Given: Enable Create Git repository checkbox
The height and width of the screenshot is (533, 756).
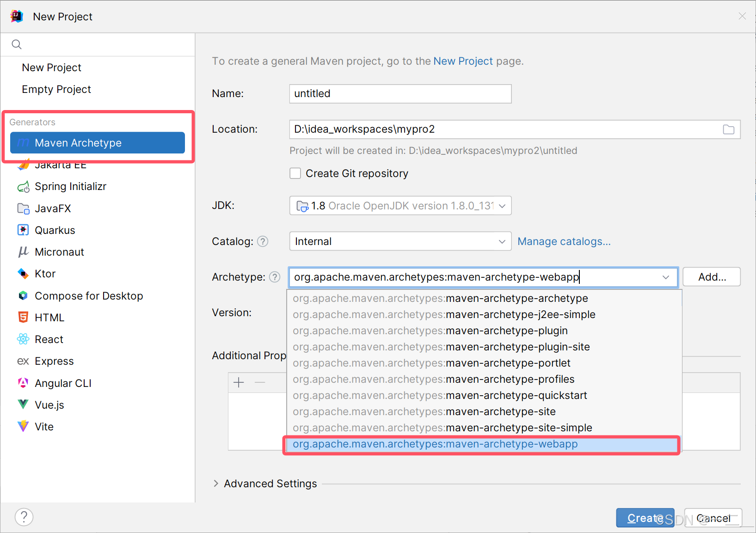Looking at the screenshot, I should pos(295,173).
